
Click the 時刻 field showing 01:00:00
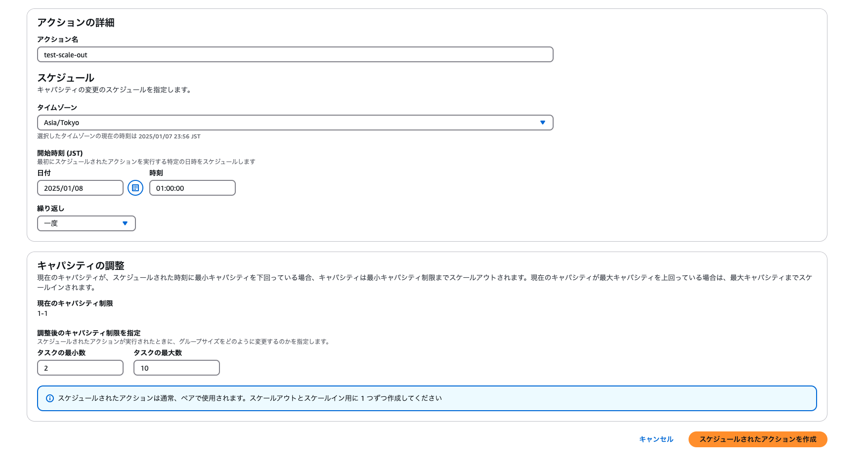pyautogui.click(x=192, y=188)
